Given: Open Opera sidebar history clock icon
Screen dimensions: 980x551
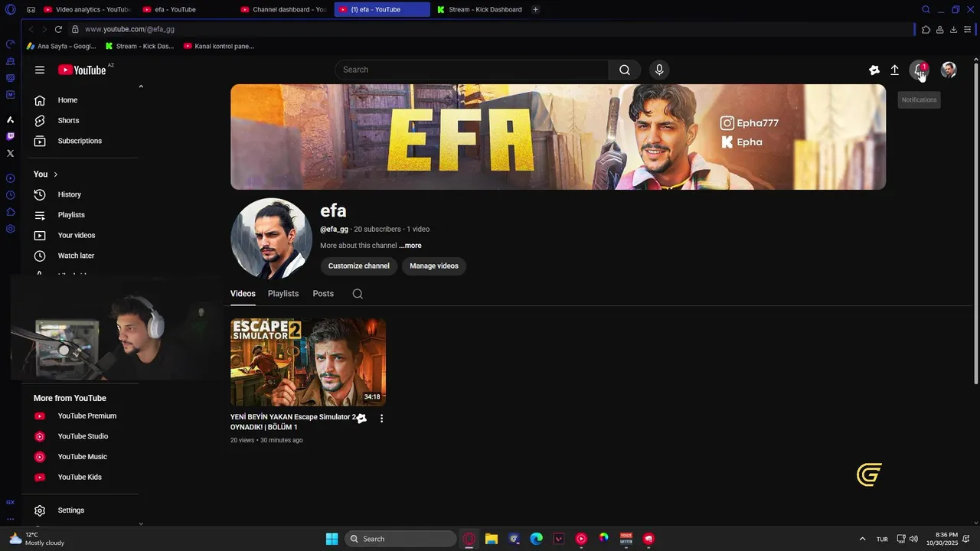Looking at the screenshot, I should click(x=10, y=195).
